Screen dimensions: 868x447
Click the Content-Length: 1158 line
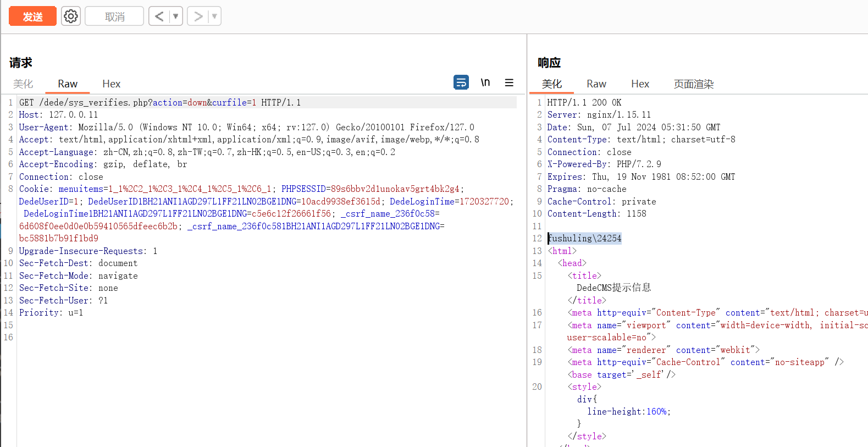tap(596, 213)
